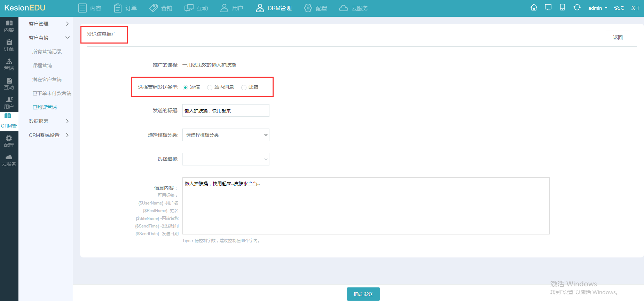The width and height of the screenshot is (644, 301).
Task: Open the desktop monitor preview icon
Action: 548,7
